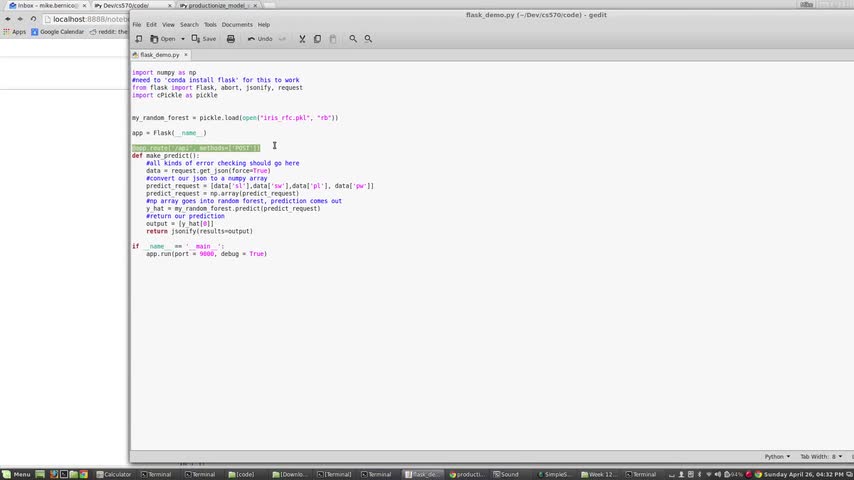Close the flask_demo.py tab
The image size is (854, 480).
[x=186, y=54]
